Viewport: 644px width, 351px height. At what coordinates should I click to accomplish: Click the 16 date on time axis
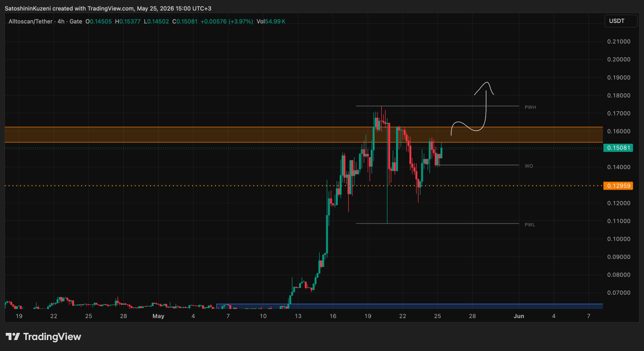pos(332,316)
